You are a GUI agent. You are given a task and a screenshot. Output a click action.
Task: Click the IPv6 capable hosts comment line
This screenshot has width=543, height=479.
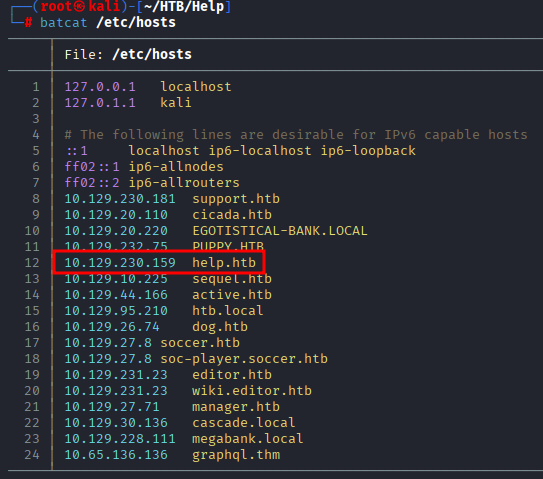pos(296,135)
